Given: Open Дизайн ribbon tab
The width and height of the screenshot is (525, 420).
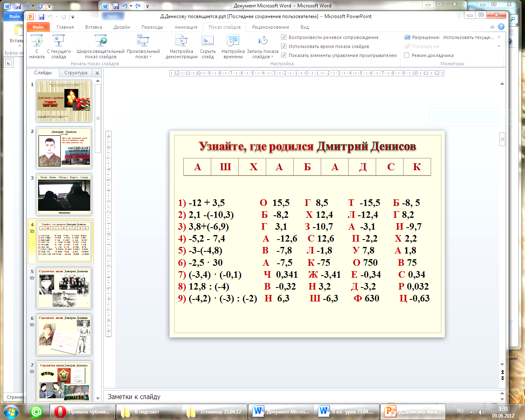Looking at the screenshot, I should (x=122, y=27).
